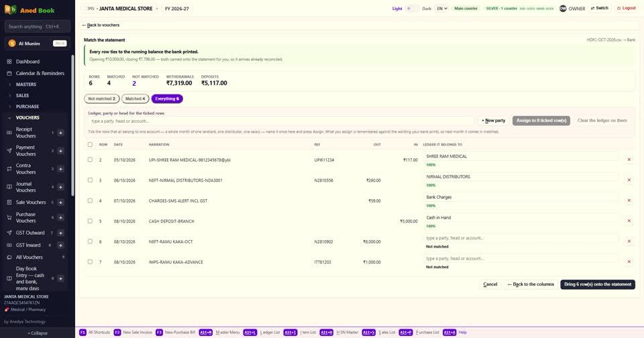
Task: Open Ledger List shortcut in bottom bar
Action: [262, 332]
